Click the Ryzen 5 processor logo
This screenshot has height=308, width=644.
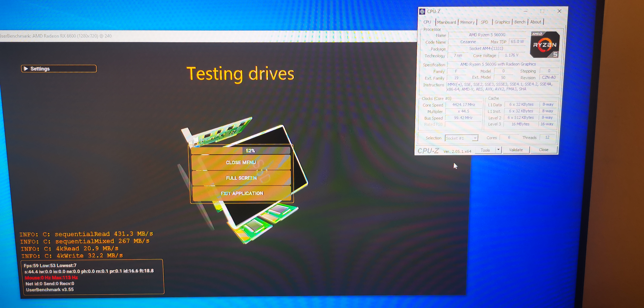(544, 45)
